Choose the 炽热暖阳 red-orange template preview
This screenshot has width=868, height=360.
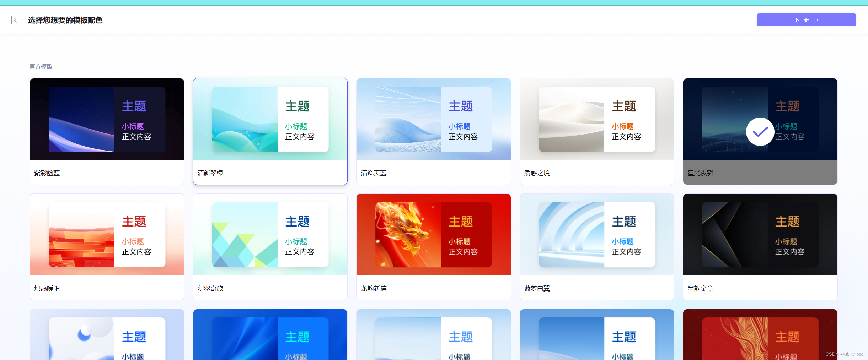(107, 234)
